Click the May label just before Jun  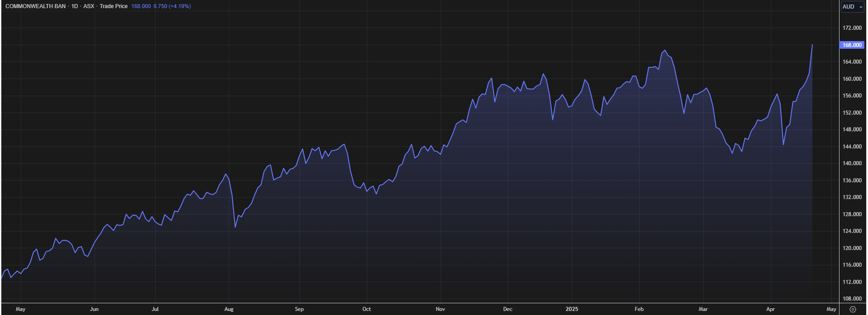[x=21, y=309]
